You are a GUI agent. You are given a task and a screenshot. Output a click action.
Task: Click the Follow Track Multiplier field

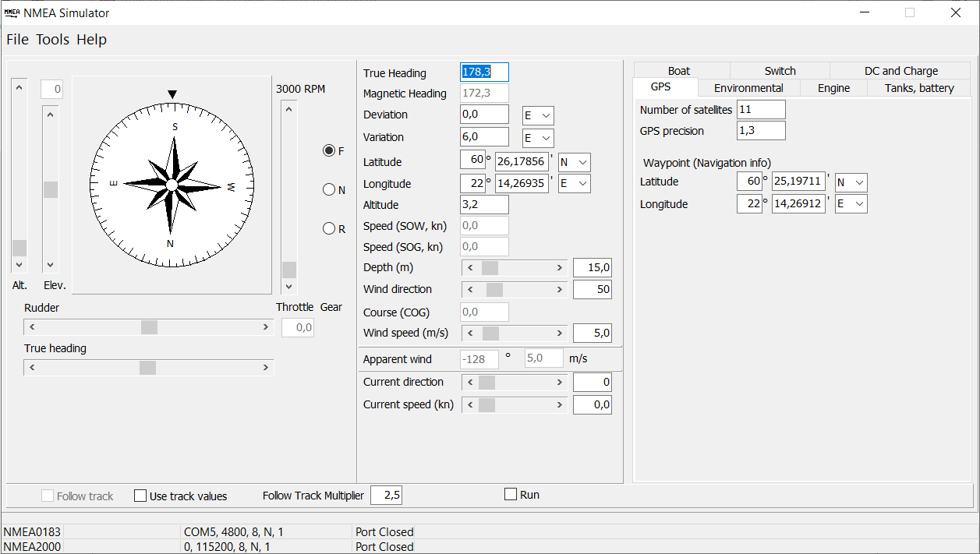387,495
